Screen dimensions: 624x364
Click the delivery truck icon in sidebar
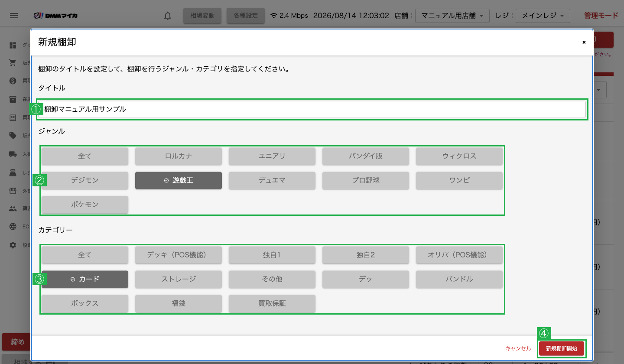[13, 154]
